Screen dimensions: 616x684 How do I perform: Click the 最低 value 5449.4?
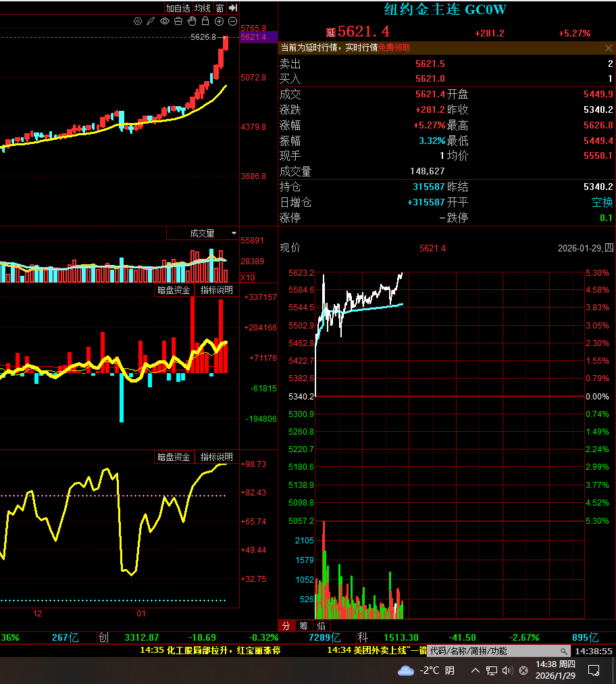(x=598, y=141)
